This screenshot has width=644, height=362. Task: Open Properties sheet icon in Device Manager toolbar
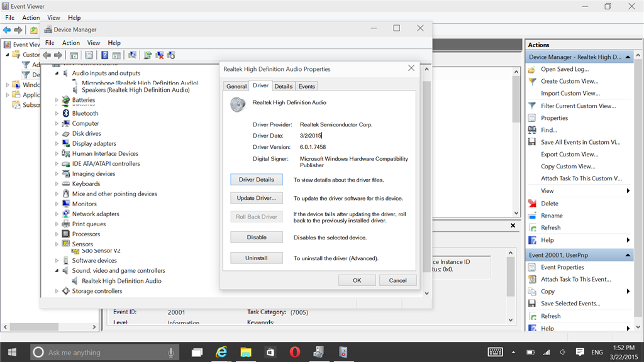[89, 55]
